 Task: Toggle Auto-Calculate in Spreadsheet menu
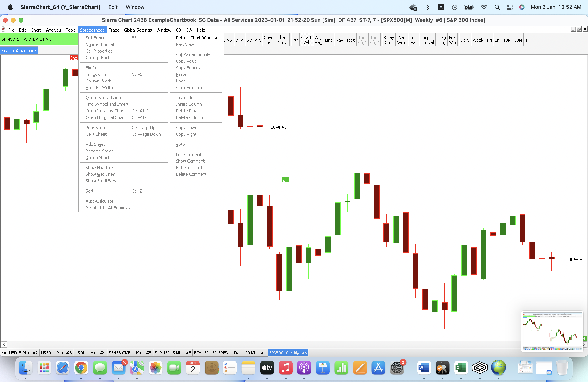(x=99, y=201)
